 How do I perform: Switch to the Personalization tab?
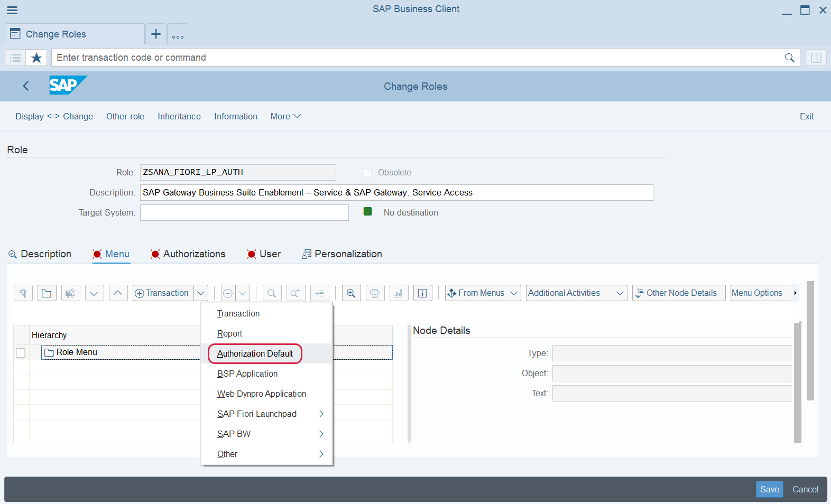click(342, 254)
